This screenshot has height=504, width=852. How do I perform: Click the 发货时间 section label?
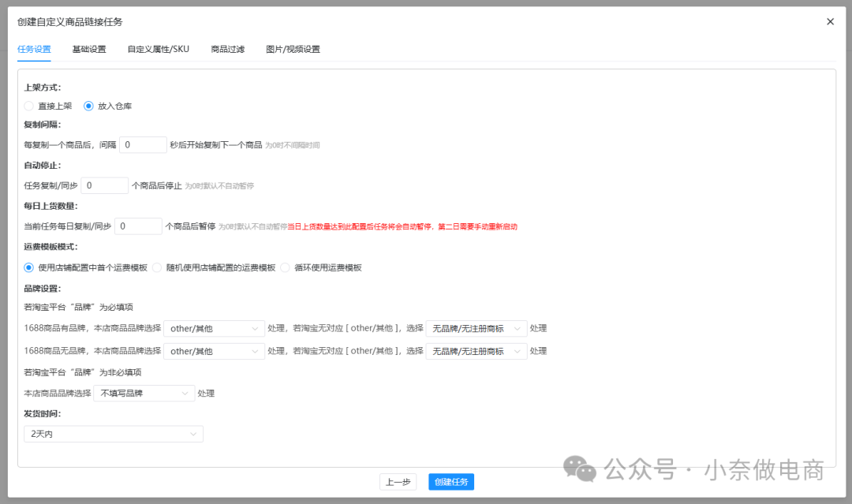click(43, 414)
